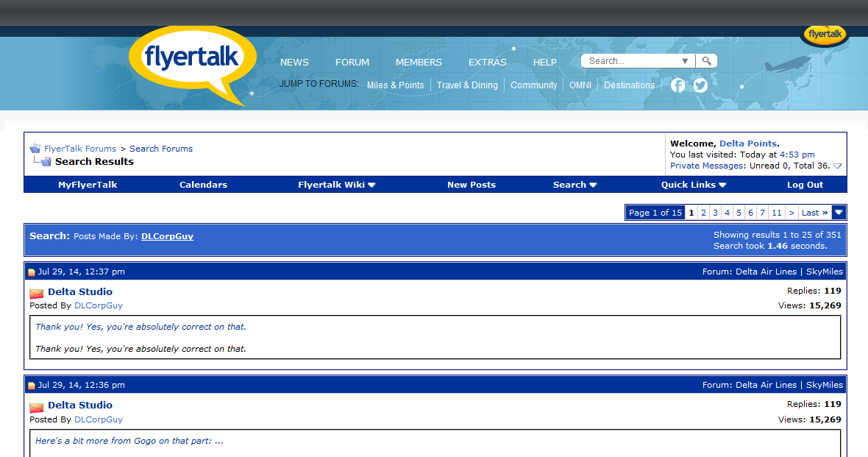Click the DLCorpGuy link in search header
The image size is (868, 457).
(x=167, y=236)
